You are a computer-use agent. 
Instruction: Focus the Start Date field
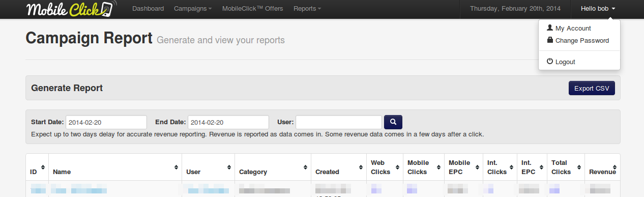click(106, 122)
